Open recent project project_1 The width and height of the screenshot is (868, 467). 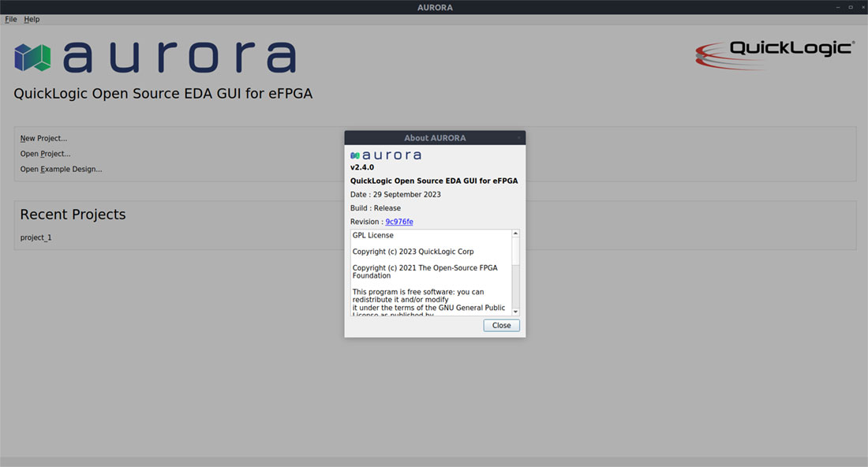[x=36, y=237]
